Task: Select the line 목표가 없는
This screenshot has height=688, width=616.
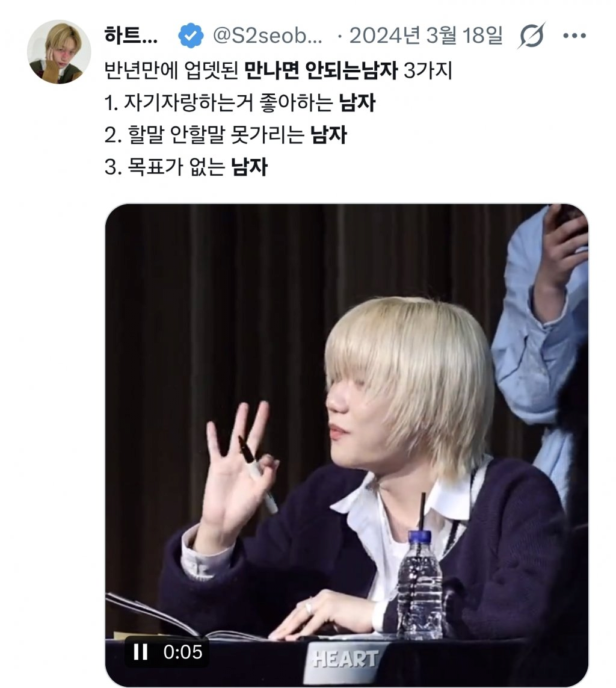Action: [x=176, y=167]
